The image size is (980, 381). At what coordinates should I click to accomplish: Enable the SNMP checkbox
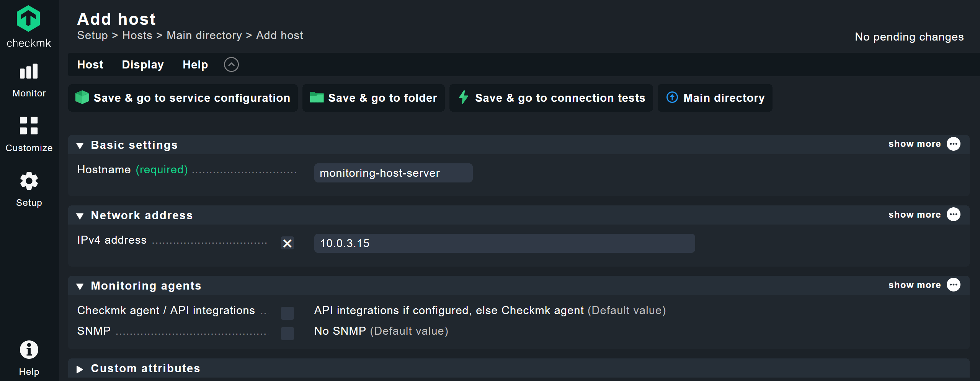point(287,333)
